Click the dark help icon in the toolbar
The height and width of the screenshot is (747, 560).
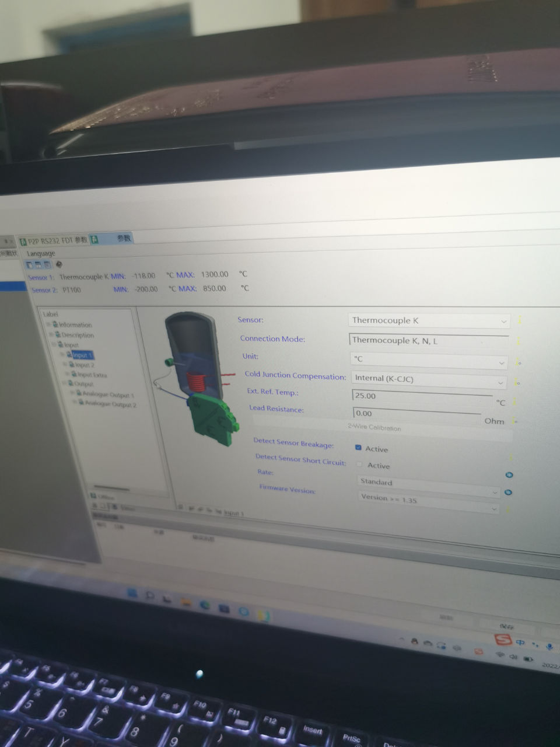[x=59, y=265]
